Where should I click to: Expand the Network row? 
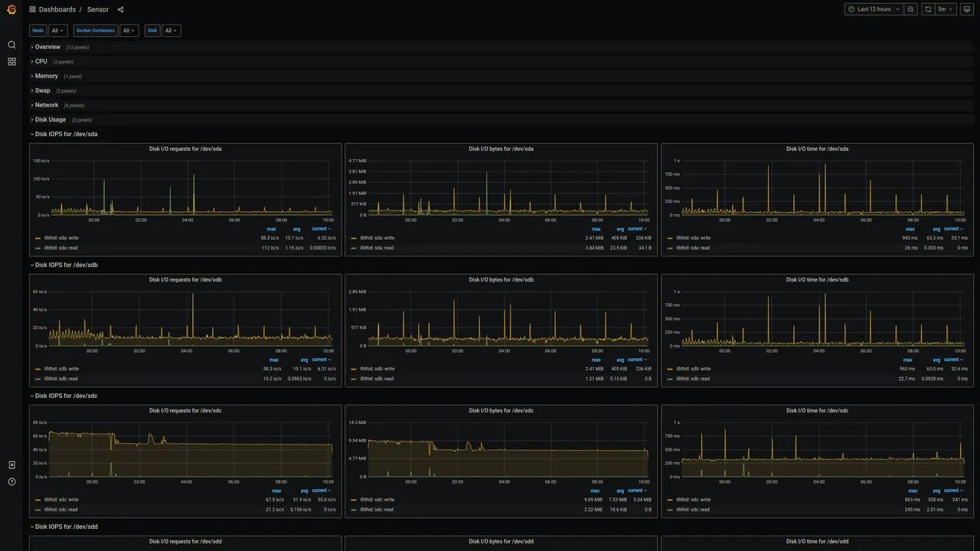click(x=46, y=106)
